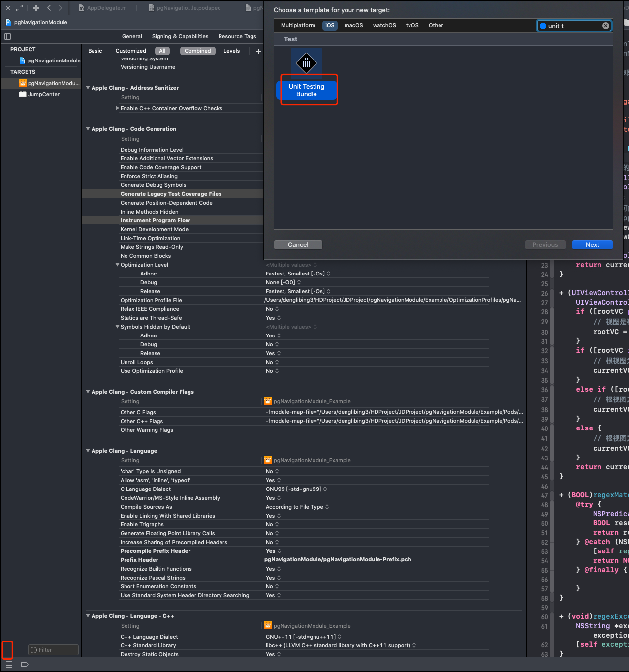This screenshot has height=672, width=629.
Task: Collapse the Optimization Level setting
Action: (117, 265)
